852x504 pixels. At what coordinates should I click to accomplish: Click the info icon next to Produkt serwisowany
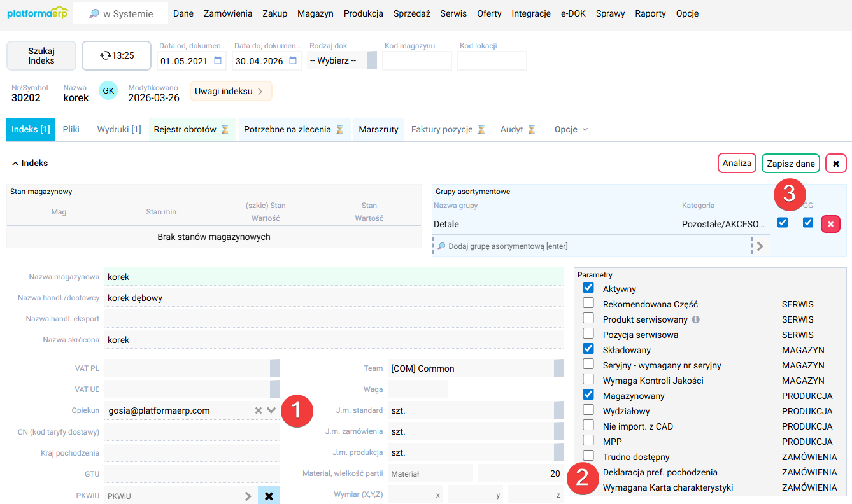click(695, 319)
